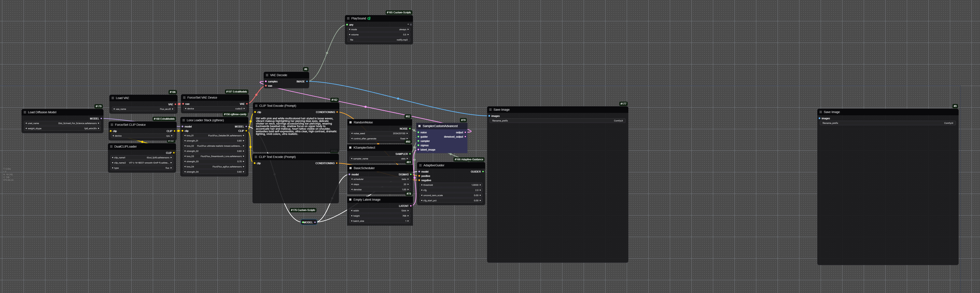Open the lora_04 Flux_agflux dropdown
Screen dimensions: 980x293
214,167
